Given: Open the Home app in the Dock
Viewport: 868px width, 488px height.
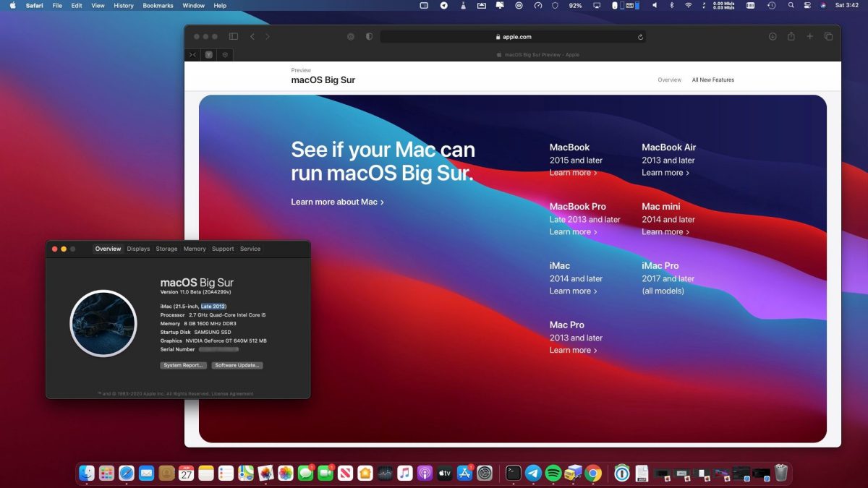Looking at the screenshot, I should (x=365, y=473).
